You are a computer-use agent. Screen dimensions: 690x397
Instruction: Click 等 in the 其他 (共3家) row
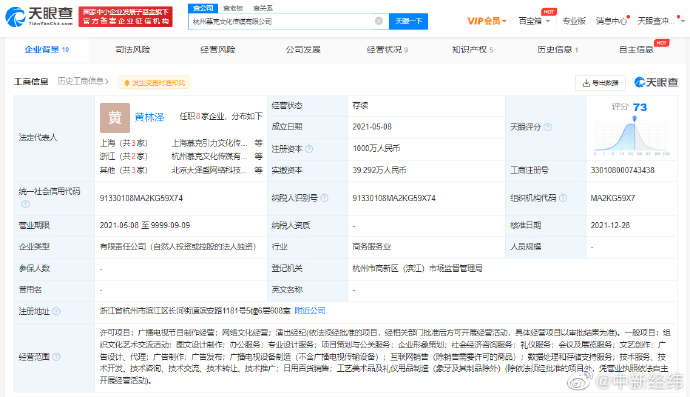coord(258,170)
